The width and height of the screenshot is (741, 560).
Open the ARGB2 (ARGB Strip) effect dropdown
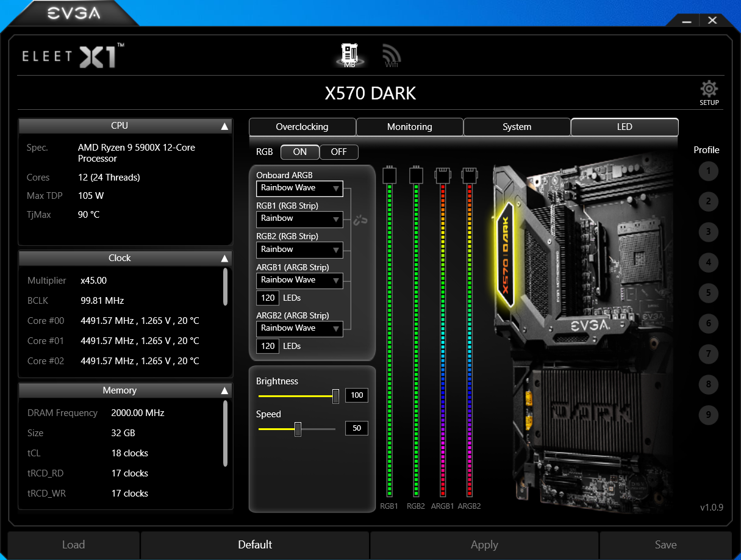coord(299,329)
